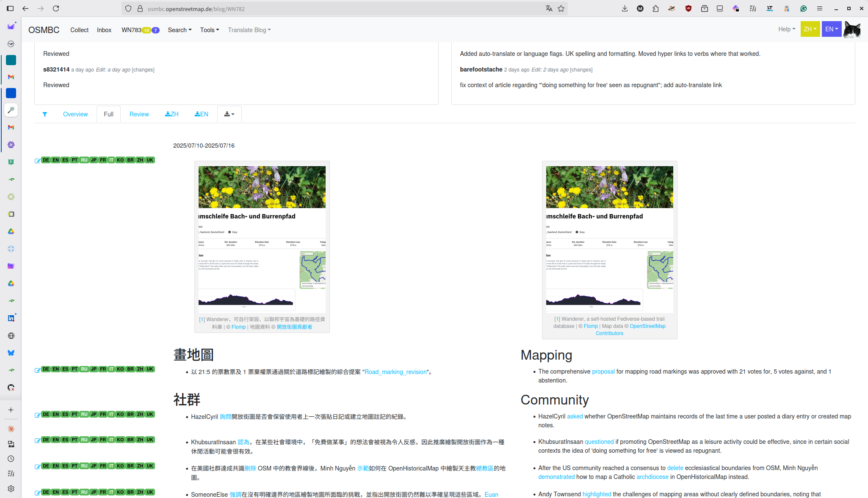Screen dimensions: 868x498
Task: Open the WN783 blog menu item
Action: point(131,30)
